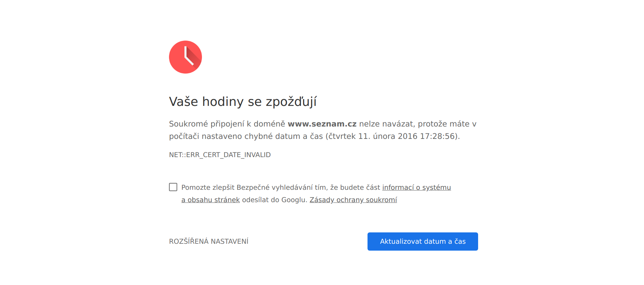
Task: Click the 'odesílat do Googlu' text
Action: pyautogui.click(x=274, y=200)
